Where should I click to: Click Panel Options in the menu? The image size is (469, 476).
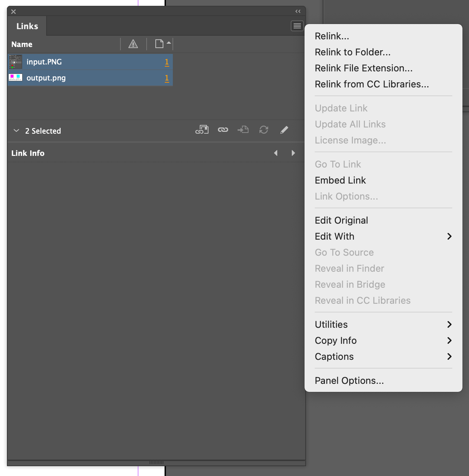tap(349, 381)
